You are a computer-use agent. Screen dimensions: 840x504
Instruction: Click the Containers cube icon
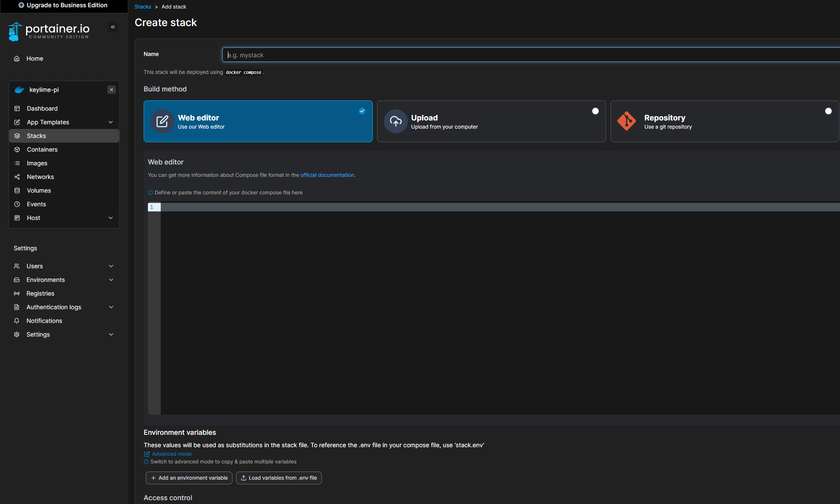pos(17,149)
